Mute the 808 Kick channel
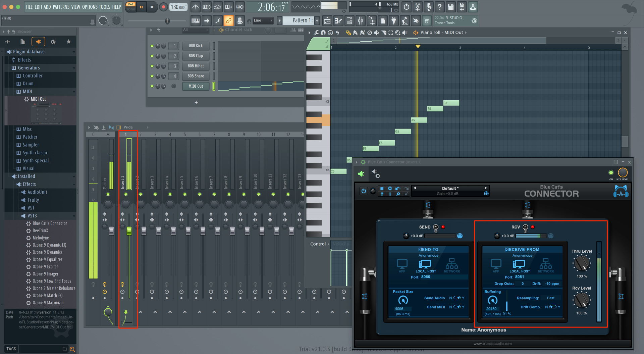This screenshot has width=644, height=354. pos(152,46)
